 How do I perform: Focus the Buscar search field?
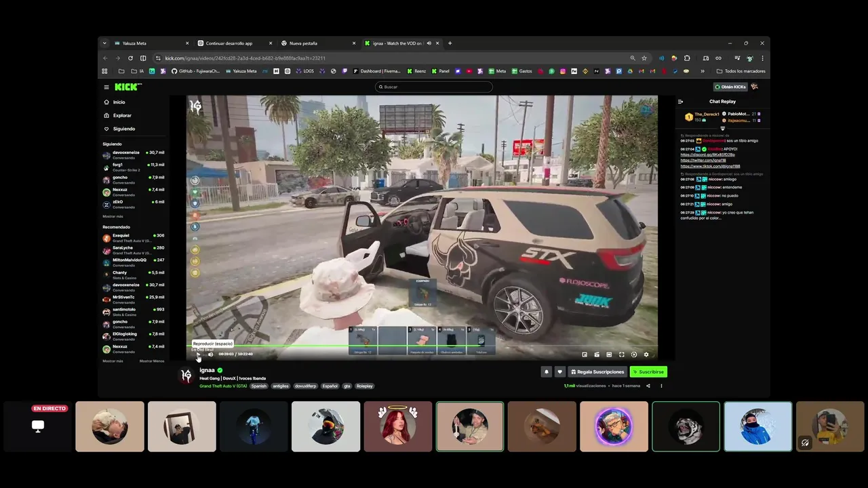tap(434, 87)
